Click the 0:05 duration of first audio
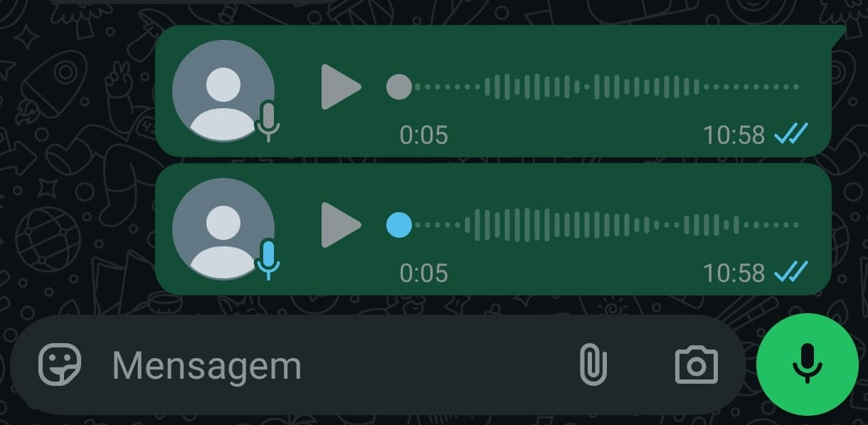 (x=424, y=135)
